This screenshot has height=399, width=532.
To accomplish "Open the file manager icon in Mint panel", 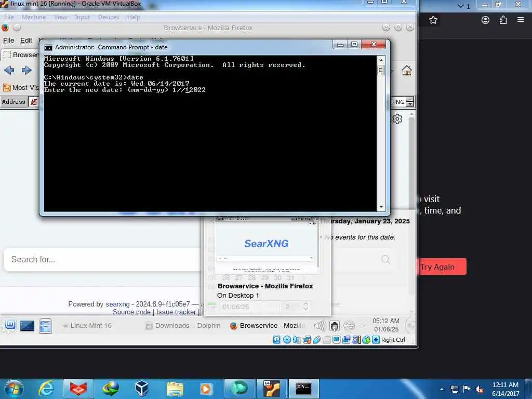I will coord(45,326).
